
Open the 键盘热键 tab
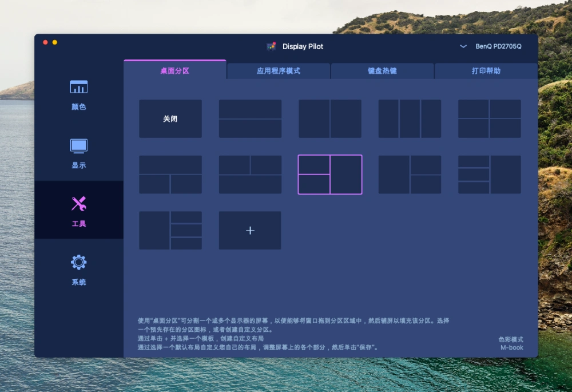pos(382,71)
